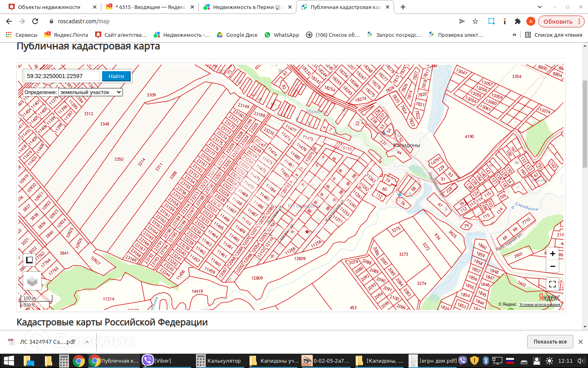Open the map layers selector
This screenshot has height=368, width=588.
32,281
